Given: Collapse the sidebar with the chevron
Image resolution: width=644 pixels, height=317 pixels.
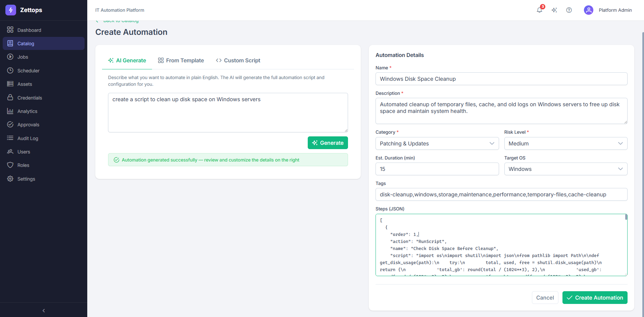Looking at the screenshot, I should 44,311.
